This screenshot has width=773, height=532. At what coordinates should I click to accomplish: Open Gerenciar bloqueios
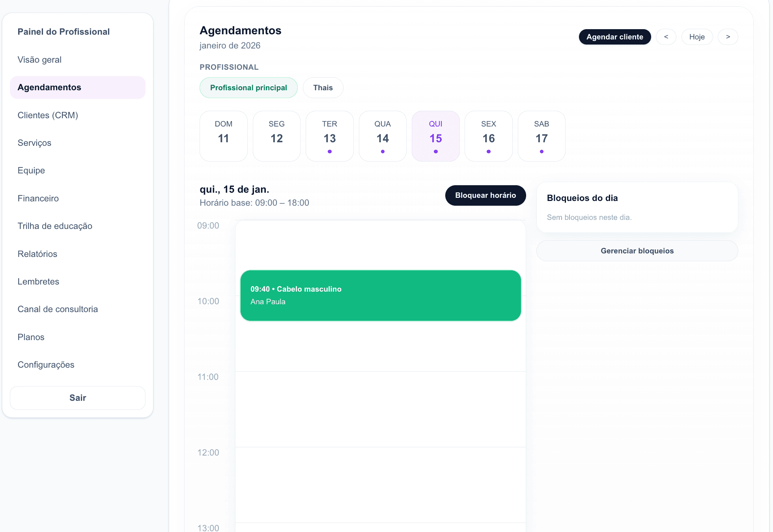tap(637, 251)
